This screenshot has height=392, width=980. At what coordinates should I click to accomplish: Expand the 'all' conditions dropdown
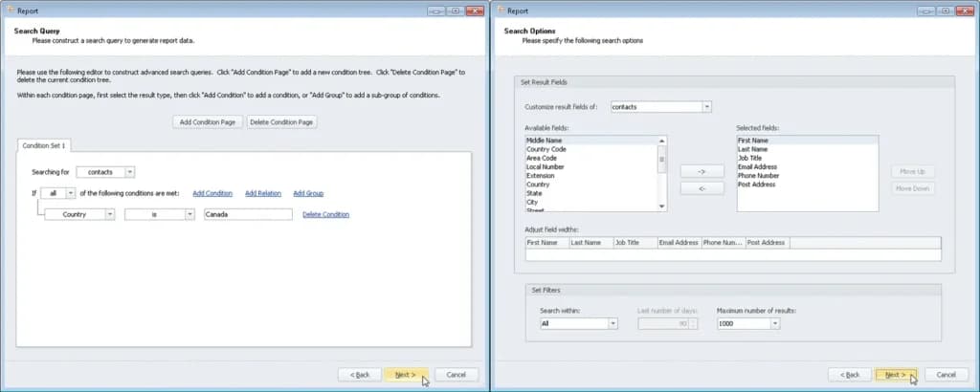[71, 193]
